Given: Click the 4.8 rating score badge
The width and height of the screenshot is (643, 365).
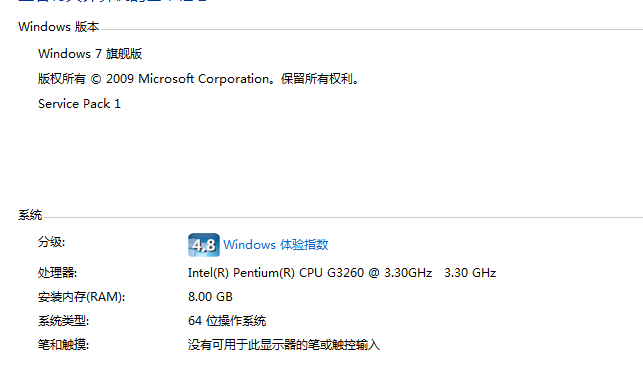Looking at the screenshot, I should click(204, 245).
